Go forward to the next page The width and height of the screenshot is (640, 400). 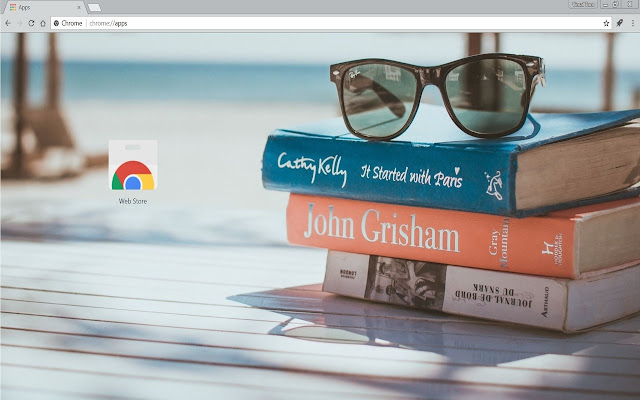(20, 23)
